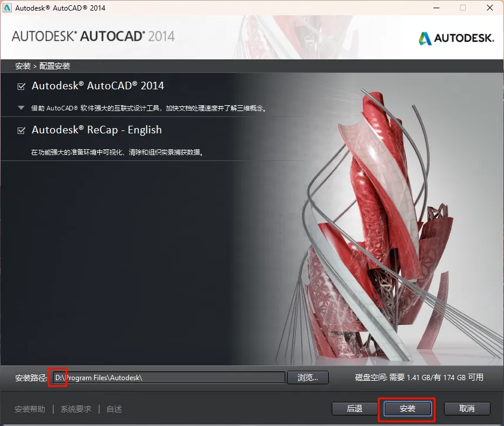The height and width of the screenshot is (426, 504).
Task: Open the 自述 readme link
Action: (114, 410)
